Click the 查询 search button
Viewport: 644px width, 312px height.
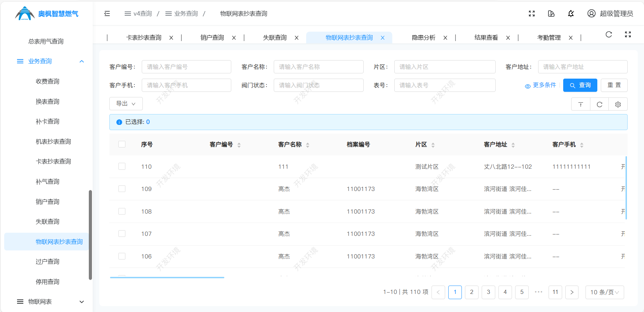click(x=580, y=85)
